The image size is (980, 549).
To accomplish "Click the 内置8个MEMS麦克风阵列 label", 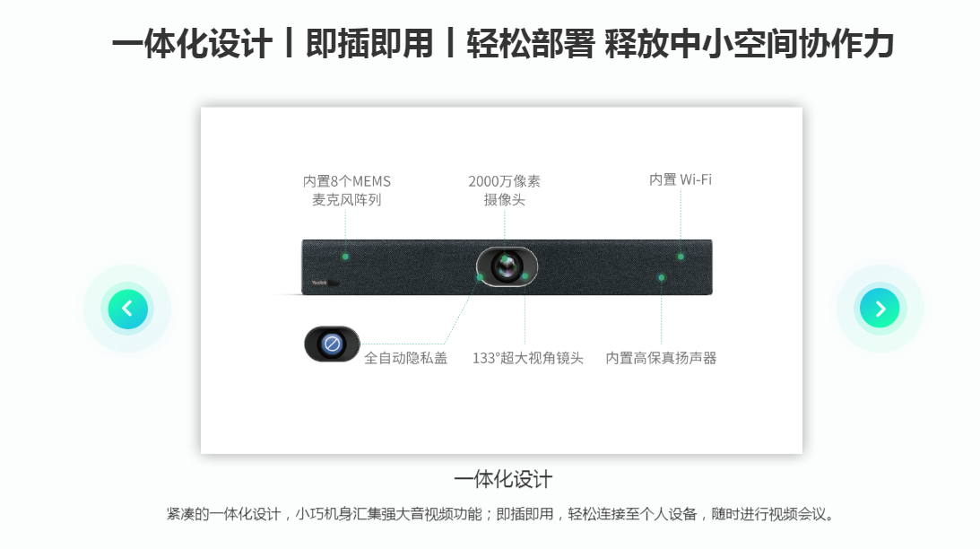I will coord(347,190).
